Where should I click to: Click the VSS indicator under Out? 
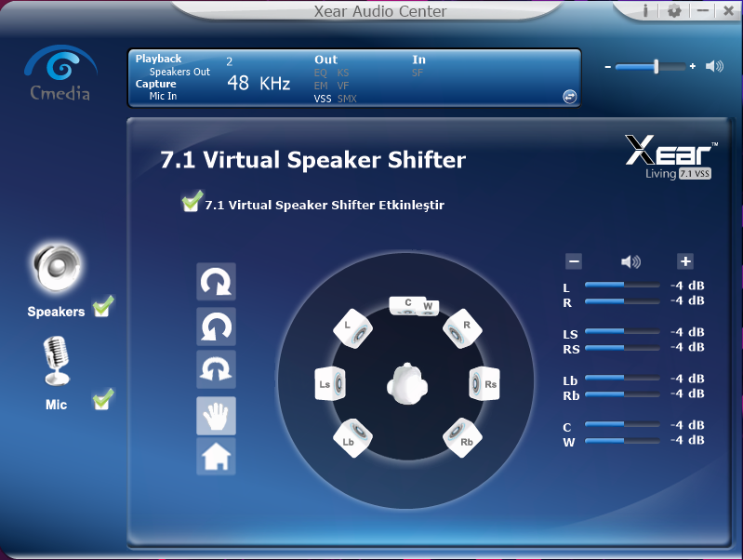(323, 99)
